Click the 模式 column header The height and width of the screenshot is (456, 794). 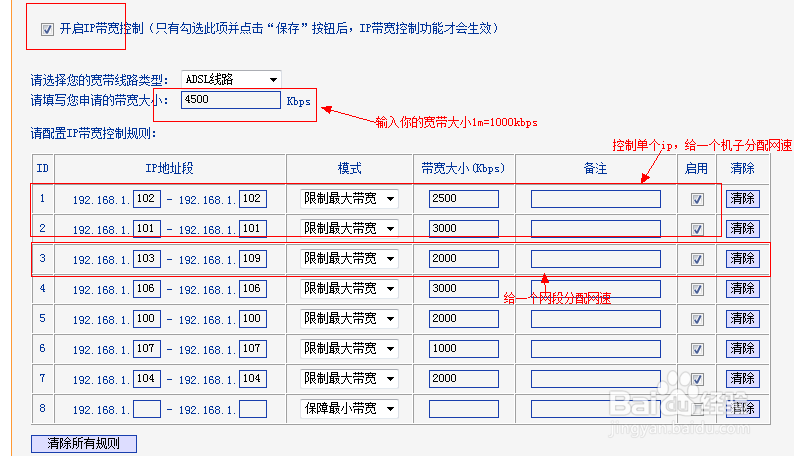pyautogui.click(x=349, y=169)
